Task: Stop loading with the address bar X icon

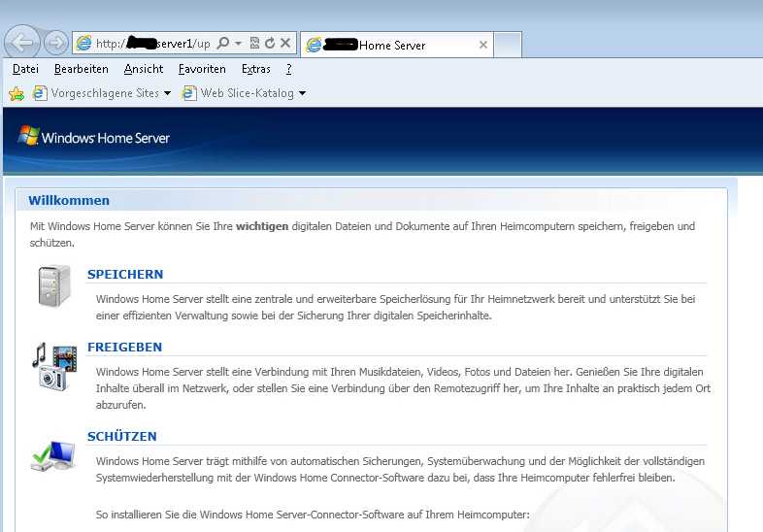Action: [285, 44]
